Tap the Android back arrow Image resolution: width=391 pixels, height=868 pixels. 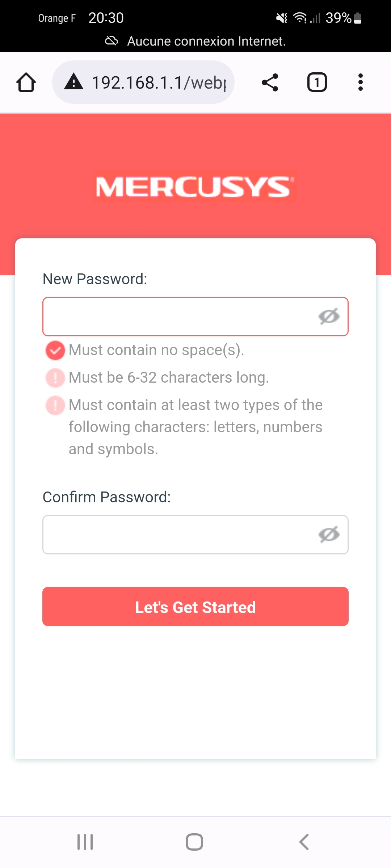304,842
